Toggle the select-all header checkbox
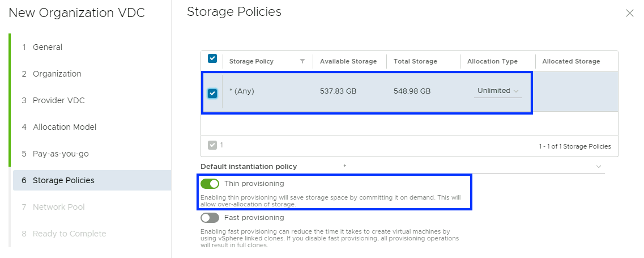Image resolution: width=644 pixels, height=258 pixels. 212,58
